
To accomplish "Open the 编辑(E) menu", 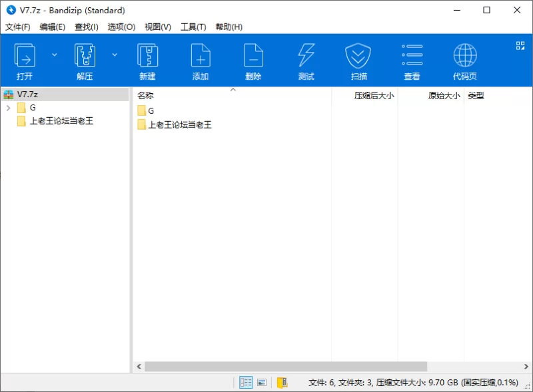I will coord(53,27).
